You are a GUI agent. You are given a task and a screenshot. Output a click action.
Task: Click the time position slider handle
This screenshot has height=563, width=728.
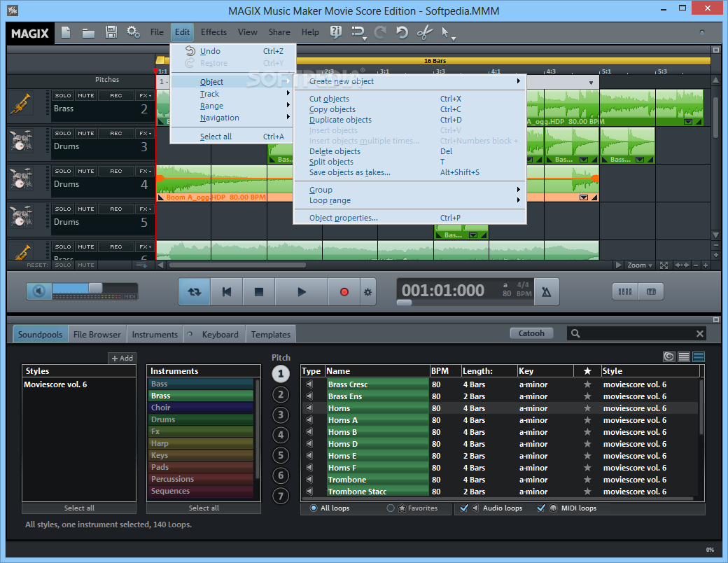404,303
